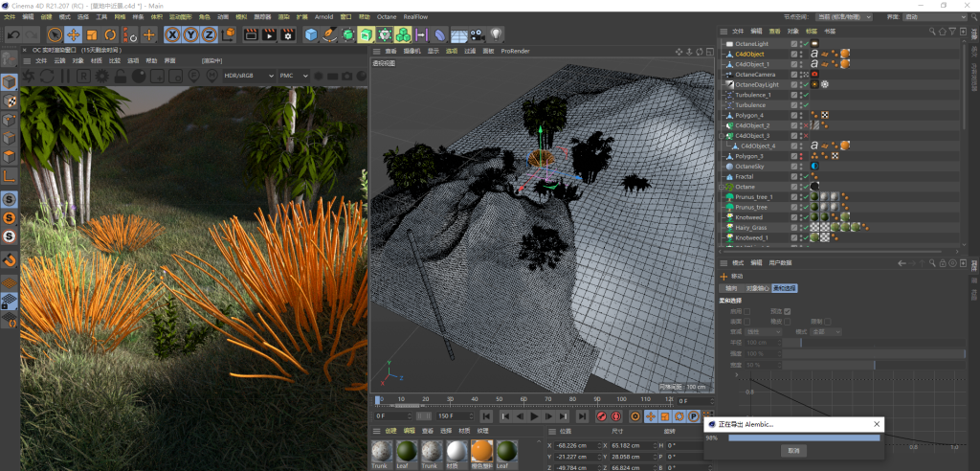The height and width of the screenshot is (471, 980).
Task: Click Render to Picture Viewer icon
Action: click(269, 35)
